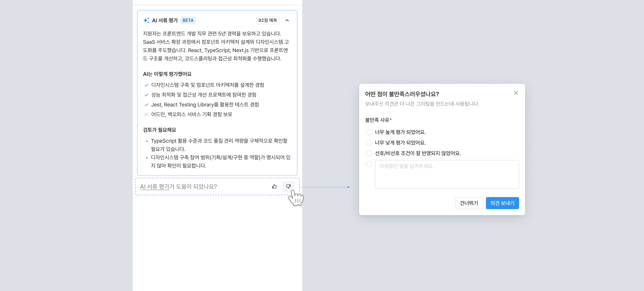Click the 92점 예측 score badge
This screenshot has height=291, width=644.
[267, 20]
